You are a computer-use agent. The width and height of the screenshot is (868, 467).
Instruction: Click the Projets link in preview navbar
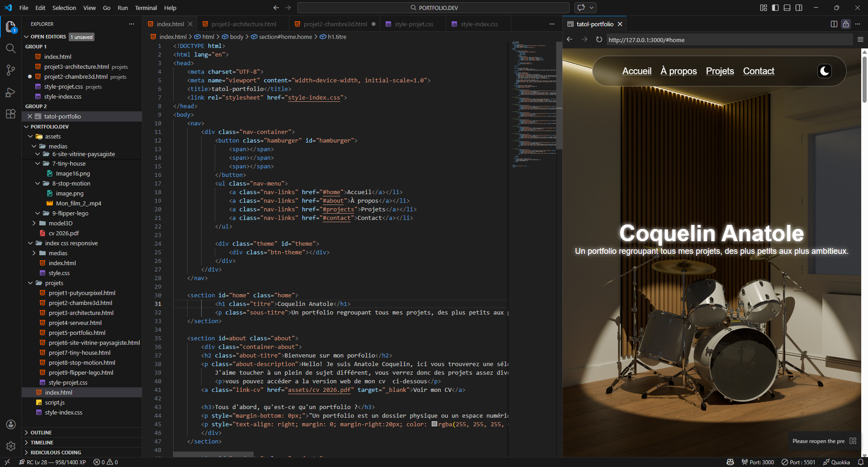[720, 71]
